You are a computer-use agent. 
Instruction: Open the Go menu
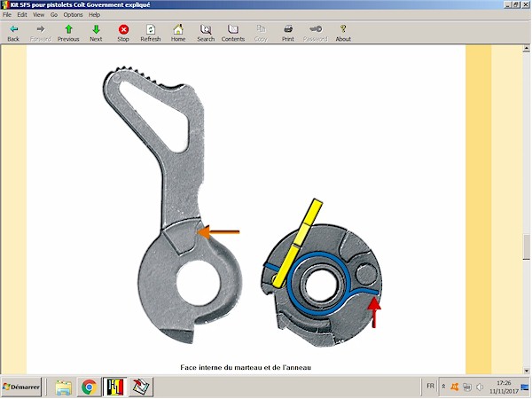(54, 14)
